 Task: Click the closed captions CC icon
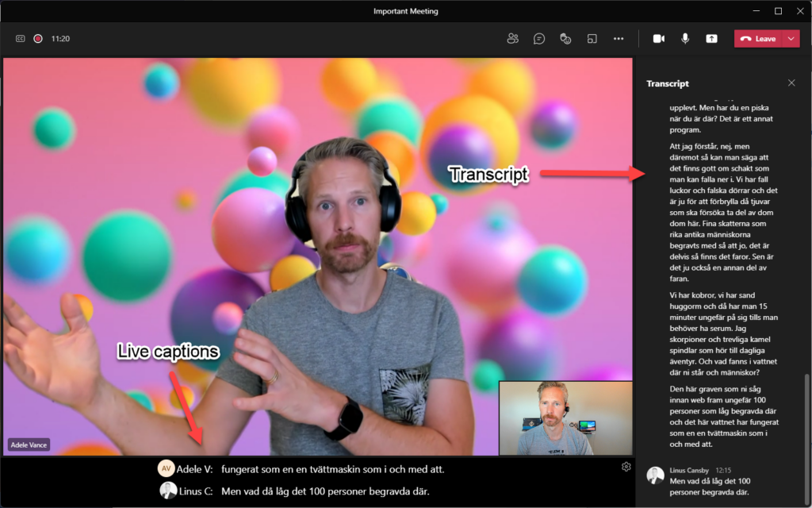point(20,38)
